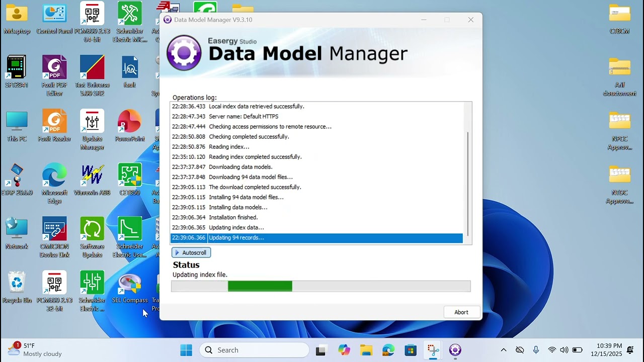Open Schneider Electric desktop shortcut beside SEL Compass

tap(92, 292)
